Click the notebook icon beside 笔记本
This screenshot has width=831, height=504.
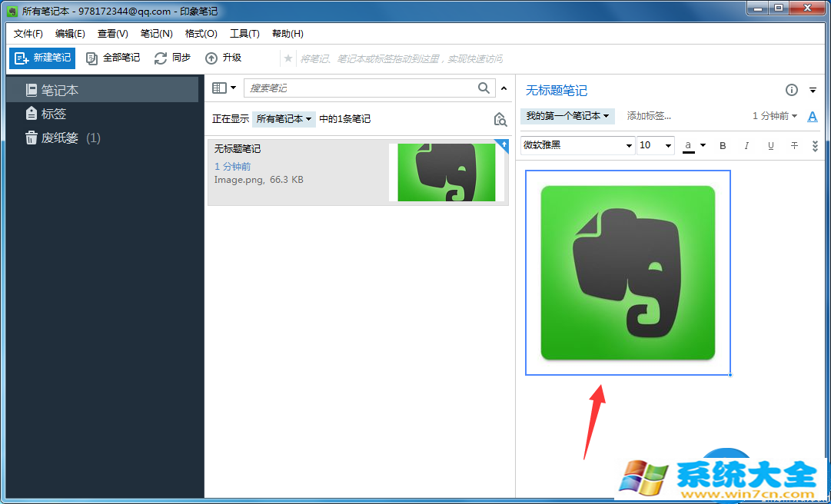click(x=32, y=91)
